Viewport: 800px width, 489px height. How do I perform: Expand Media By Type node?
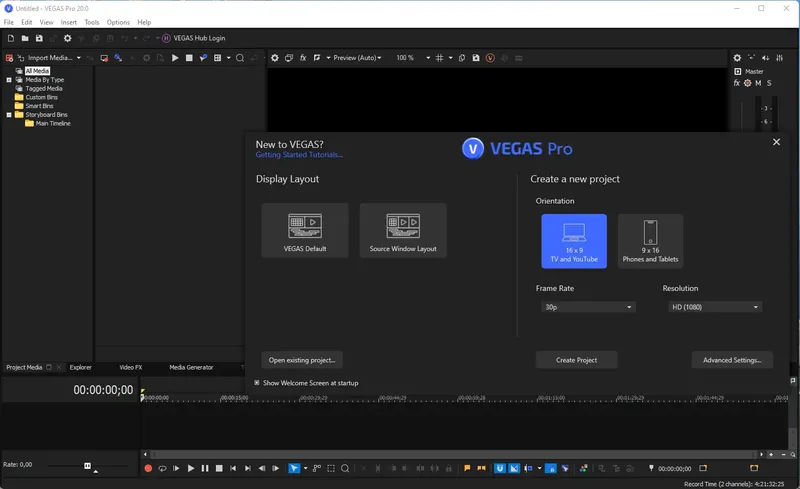9,80
